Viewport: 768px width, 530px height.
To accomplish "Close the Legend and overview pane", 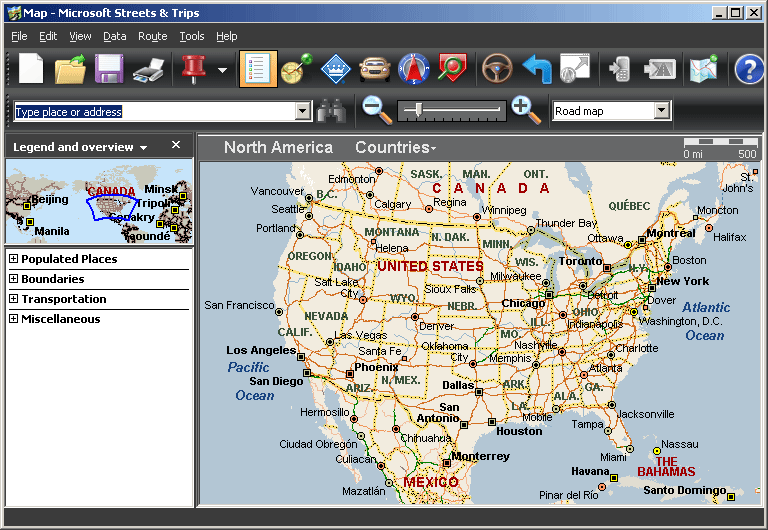I will coord(176,145).
